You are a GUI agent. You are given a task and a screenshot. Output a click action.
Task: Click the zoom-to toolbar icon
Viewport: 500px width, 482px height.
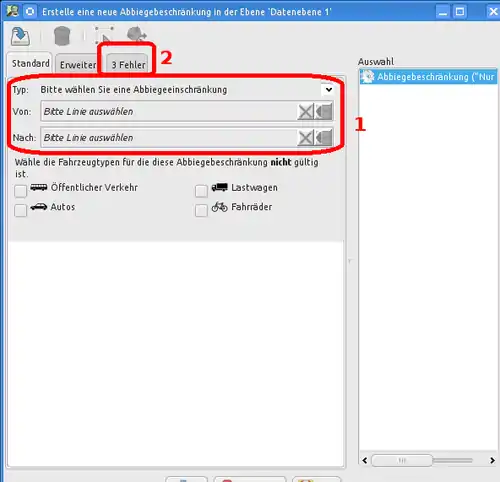(137, 34)
